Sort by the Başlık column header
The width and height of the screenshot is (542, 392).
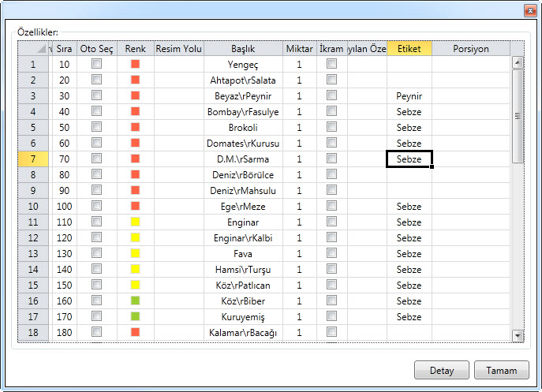pos(243,48)
